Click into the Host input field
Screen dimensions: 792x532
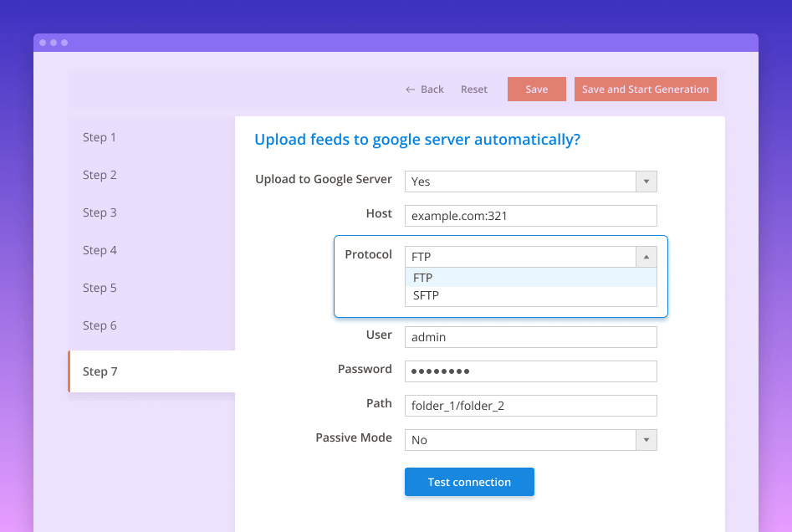point(530,216)
